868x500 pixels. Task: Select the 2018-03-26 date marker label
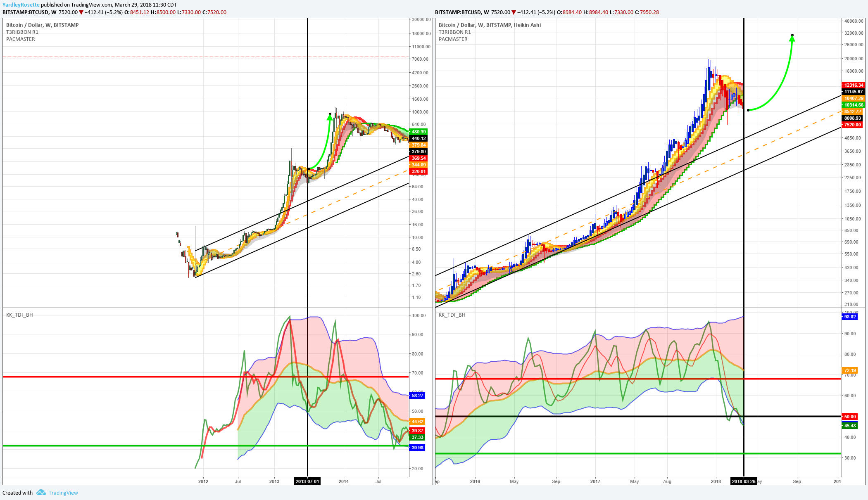coord(743,481)
